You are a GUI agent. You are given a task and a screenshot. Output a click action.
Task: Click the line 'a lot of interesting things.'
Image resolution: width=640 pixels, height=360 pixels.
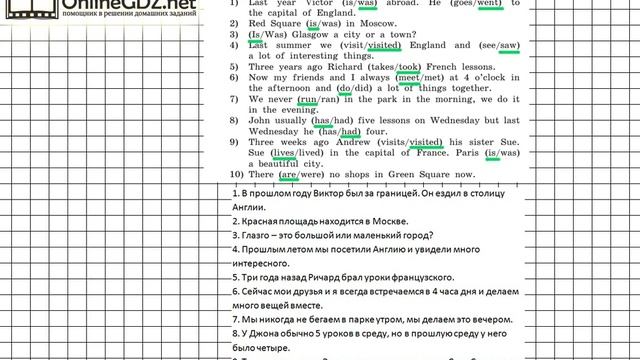point(311,56)
